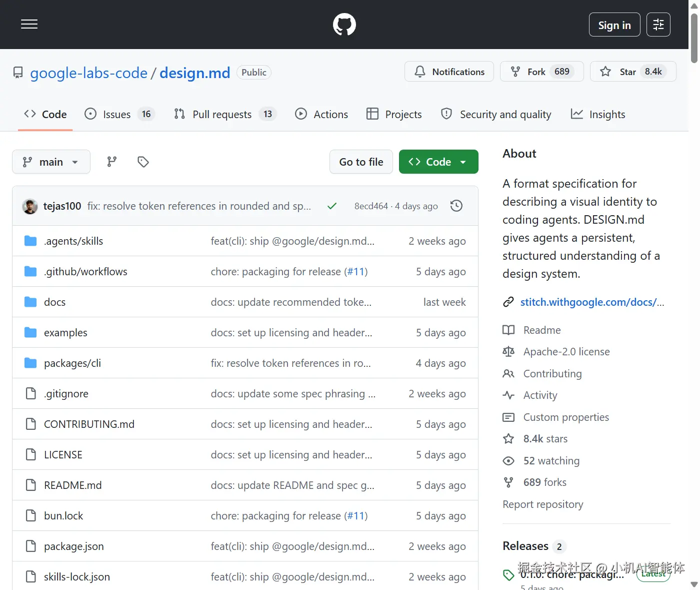The image size is (700, 590).
Task: Open the Actions tab
Action: pos(321,114)
